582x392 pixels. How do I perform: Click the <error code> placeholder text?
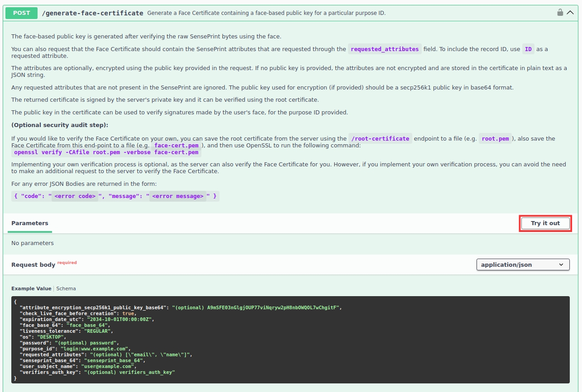(75, 196)
